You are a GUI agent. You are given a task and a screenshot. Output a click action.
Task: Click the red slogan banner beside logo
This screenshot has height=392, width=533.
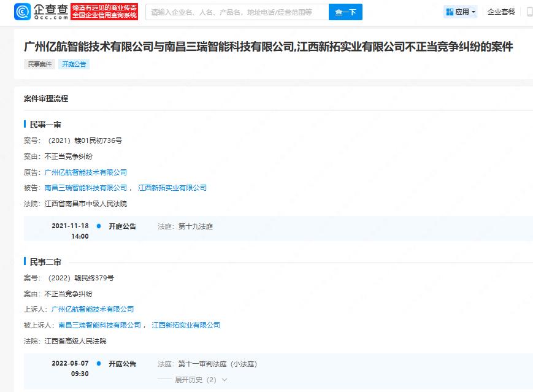click(104, 12)
